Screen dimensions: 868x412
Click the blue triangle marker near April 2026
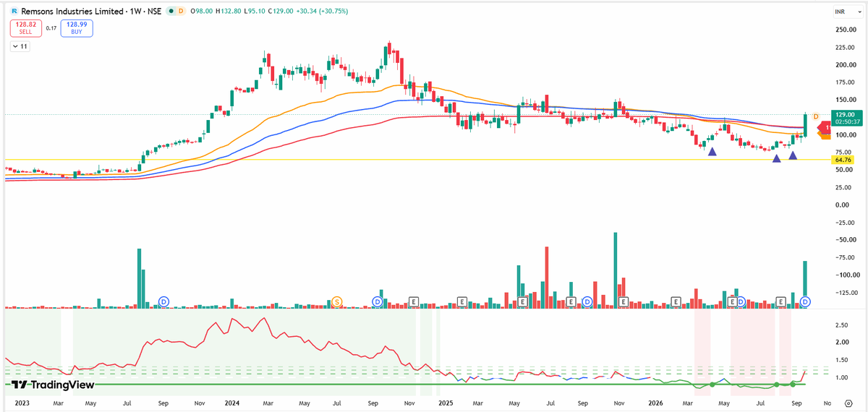712,152
